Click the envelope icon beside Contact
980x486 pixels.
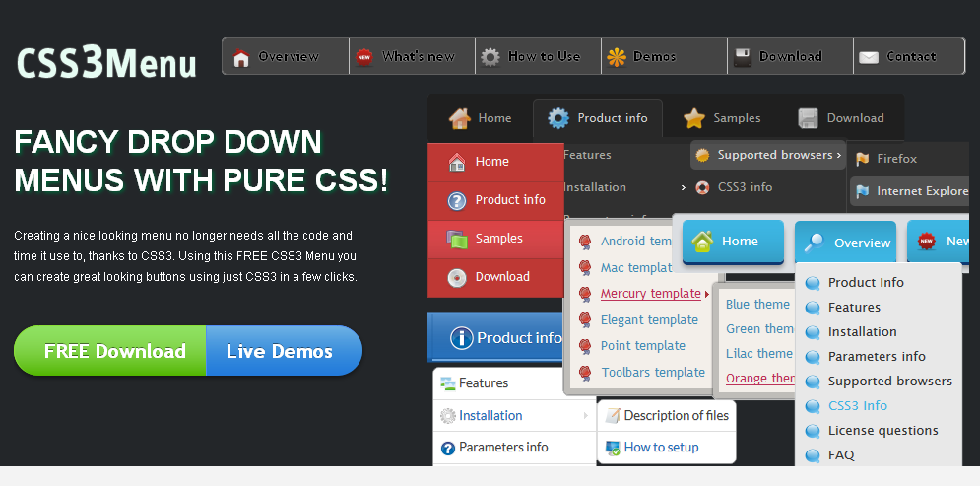click(x=869, y=57)
